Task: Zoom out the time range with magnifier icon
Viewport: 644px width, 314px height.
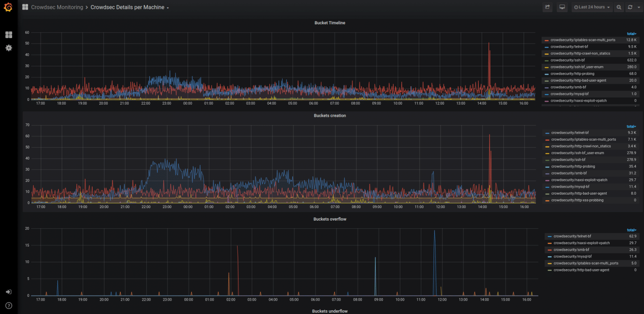Action: tap(619, 7)
